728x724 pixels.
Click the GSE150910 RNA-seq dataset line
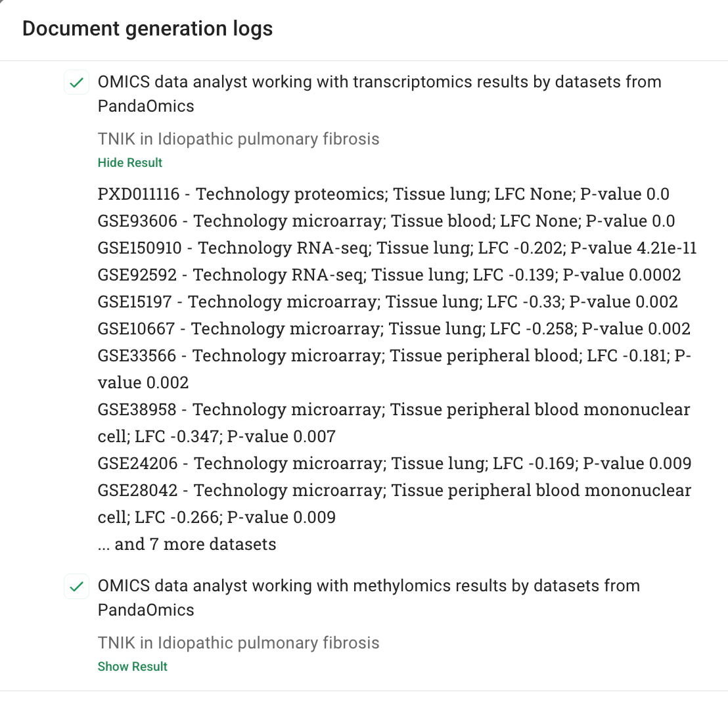click(x=397, y=248)
